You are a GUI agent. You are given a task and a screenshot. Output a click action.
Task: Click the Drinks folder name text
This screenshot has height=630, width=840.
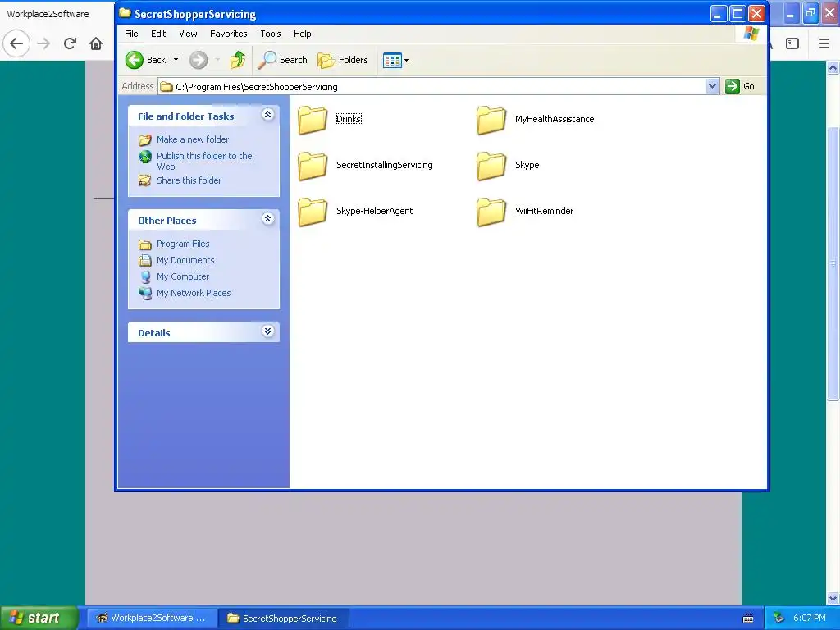349,119
